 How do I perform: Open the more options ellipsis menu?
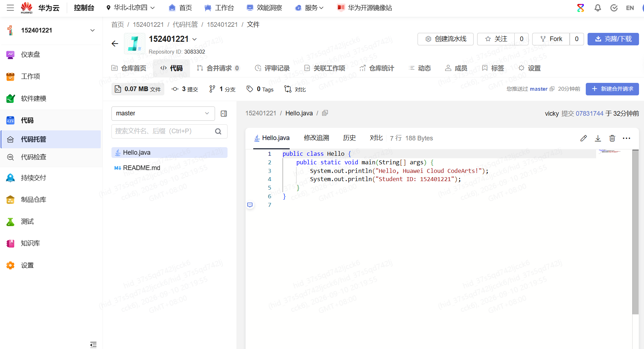pos(626,138)
